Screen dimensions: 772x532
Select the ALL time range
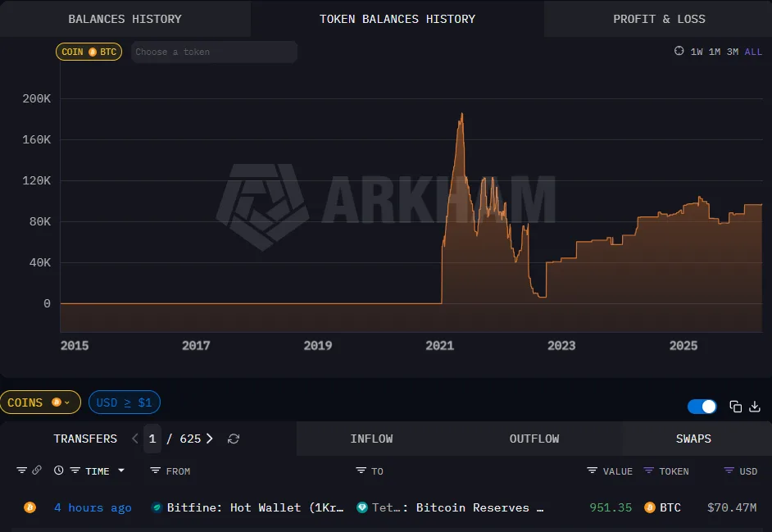[753, 51]
